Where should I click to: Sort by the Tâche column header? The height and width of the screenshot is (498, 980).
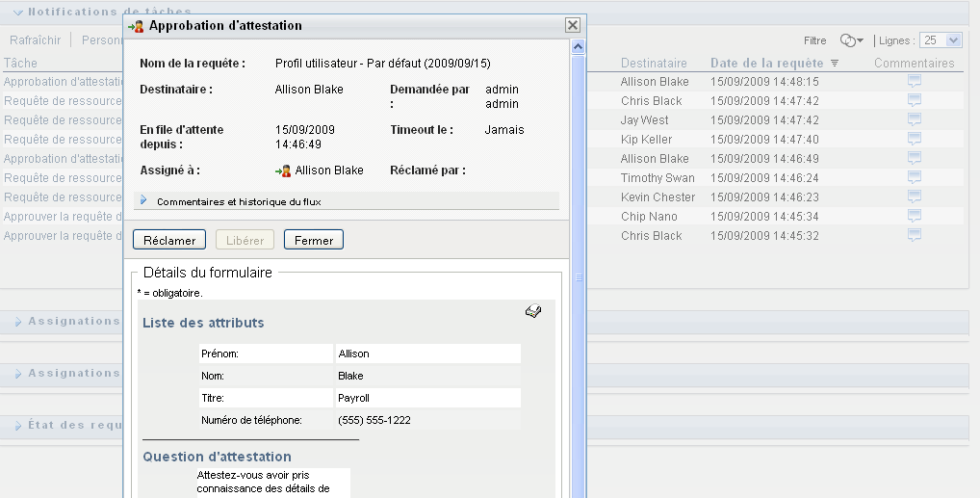coord(20,64)
